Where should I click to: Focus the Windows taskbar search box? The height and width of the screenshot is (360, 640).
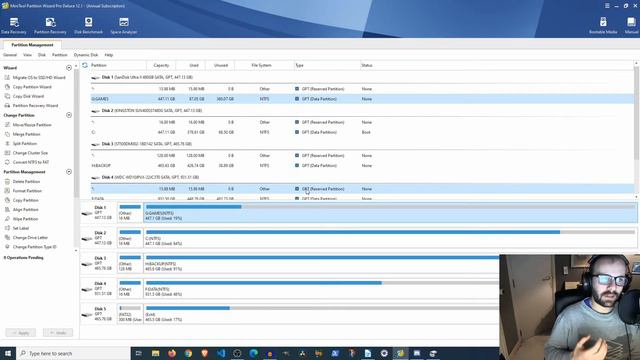click(73, 353)
